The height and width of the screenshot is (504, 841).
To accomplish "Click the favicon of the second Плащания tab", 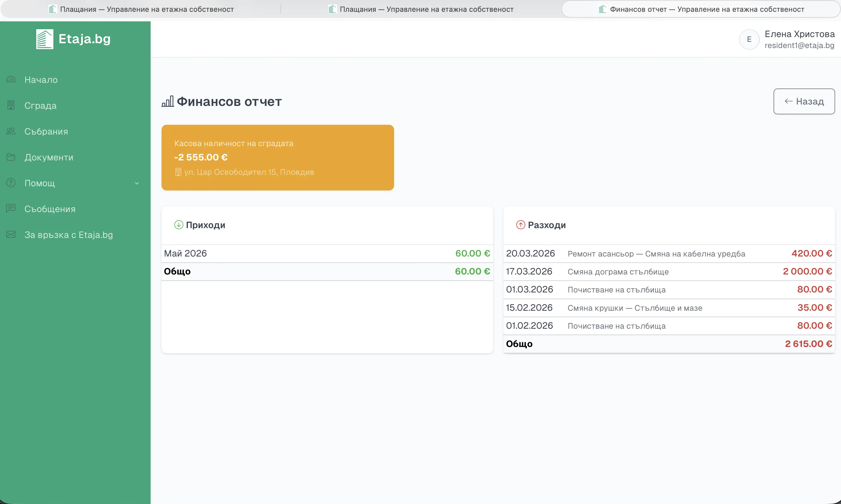I will click(x=332, y=9).
